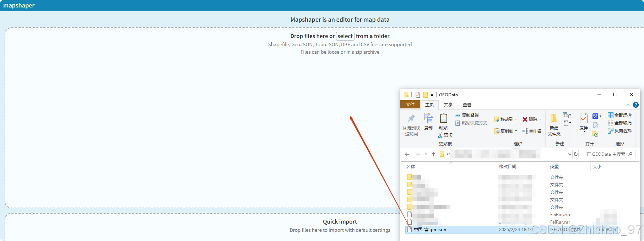The image size is (644, 241).
Task: Sort by Size (大小) column header
Action: (x=597, y=167)
